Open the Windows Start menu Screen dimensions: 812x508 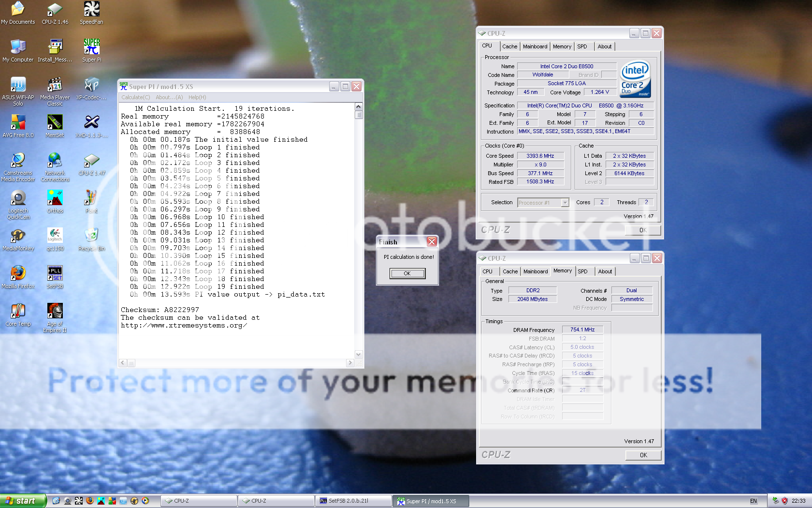pos(22,501)
